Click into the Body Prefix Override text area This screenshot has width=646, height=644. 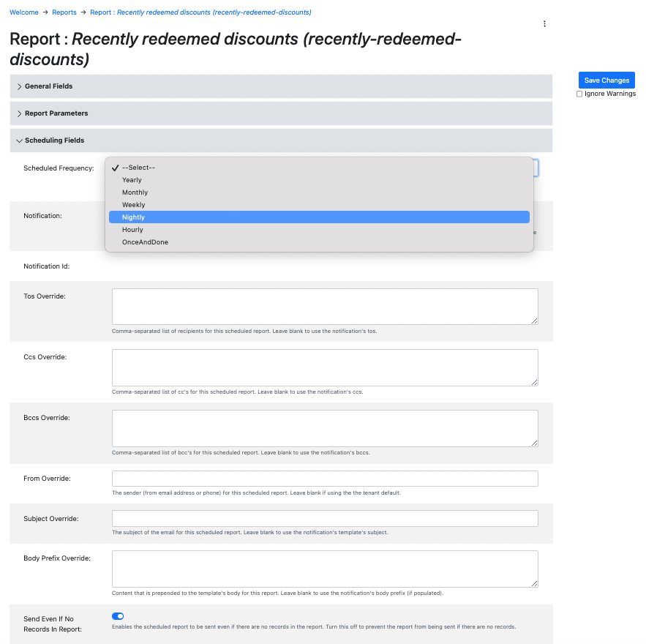click(325, 569)
